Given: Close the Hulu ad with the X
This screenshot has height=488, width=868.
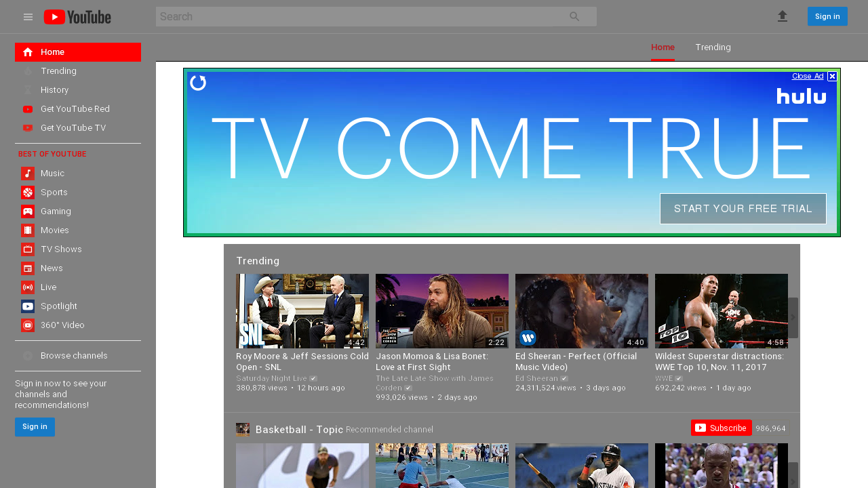Looking at the screenshot, I should (x=832, y=77).
